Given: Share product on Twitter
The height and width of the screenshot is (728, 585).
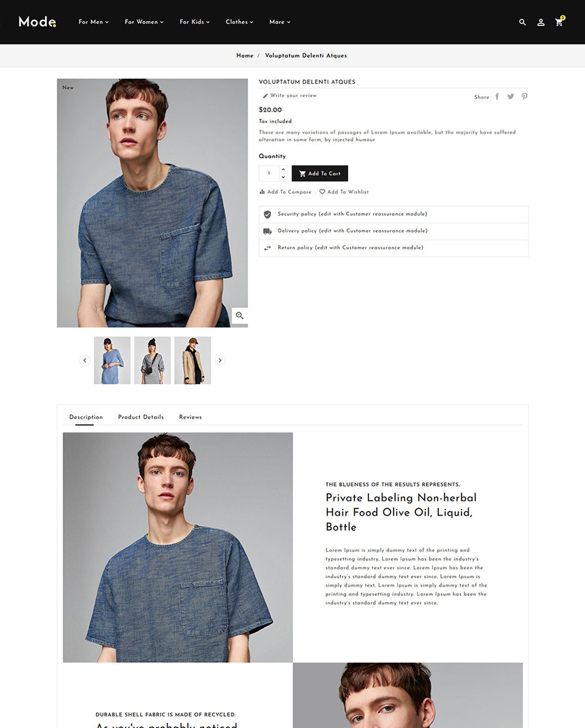Looking at the screenshot, I should pyautogui.click(x=510, y=96).
